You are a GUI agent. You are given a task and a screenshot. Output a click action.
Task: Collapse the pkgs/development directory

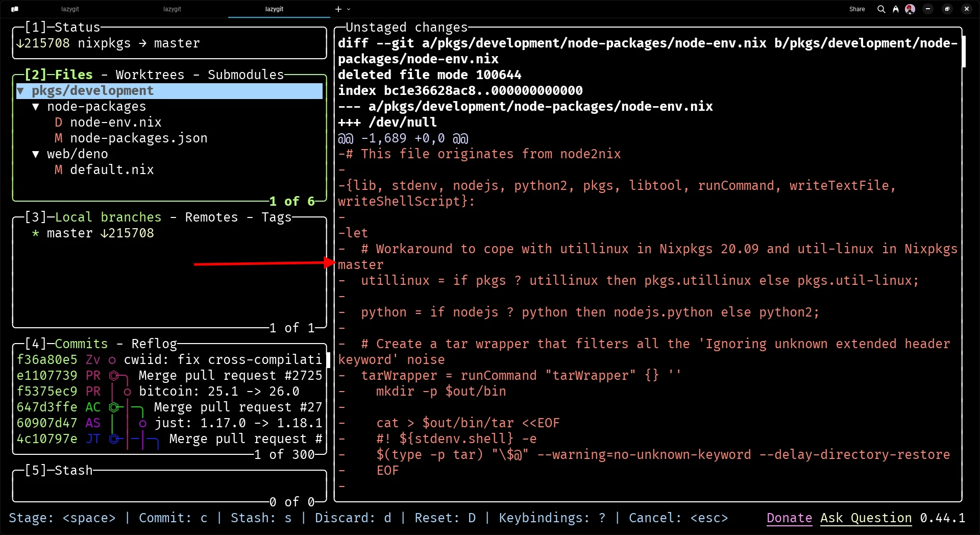click(x=21, y=91)
